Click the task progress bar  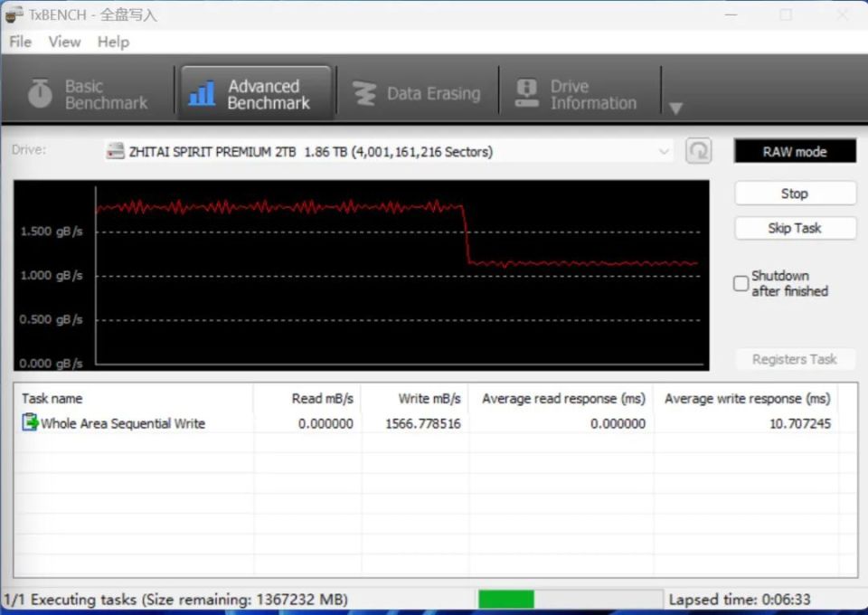coord(570,599)
